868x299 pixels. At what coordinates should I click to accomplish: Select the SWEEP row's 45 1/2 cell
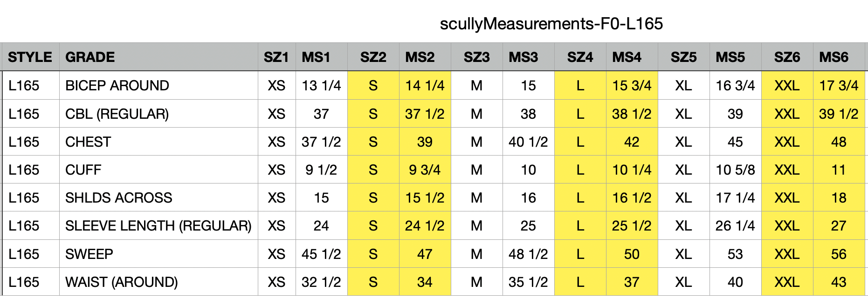pos(321,254)
